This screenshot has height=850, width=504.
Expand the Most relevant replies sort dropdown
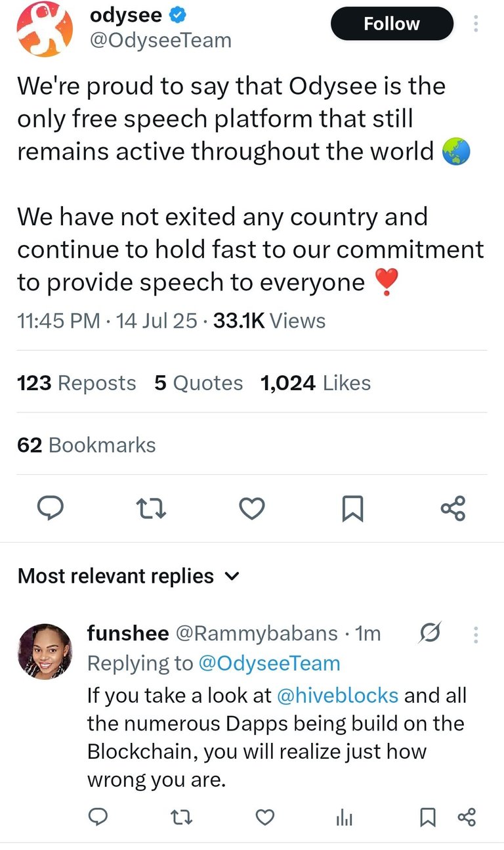pos(129,576)
